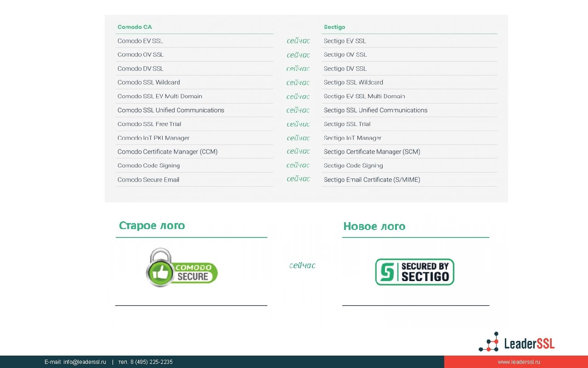Click Sectigo Certificate Manager (SCM)
Screen dimensions: 588x368
[372, 152]
